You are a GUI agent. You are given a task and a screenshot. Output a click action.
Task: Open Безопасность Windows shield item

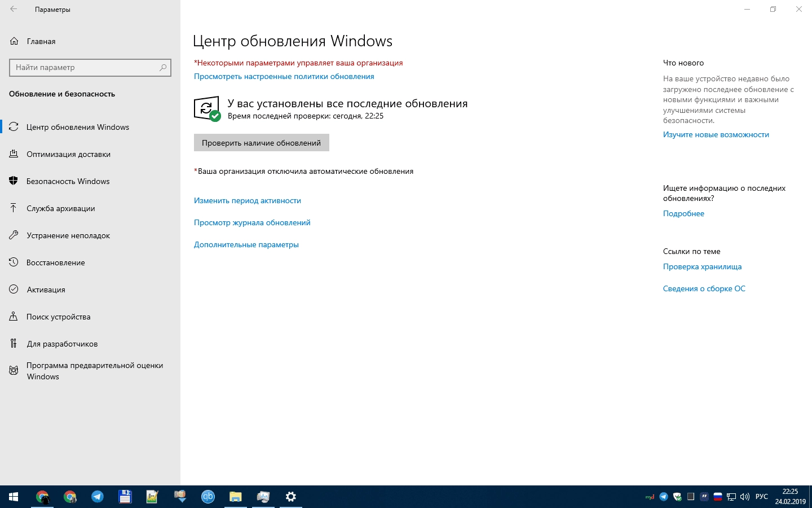point(90,181)
